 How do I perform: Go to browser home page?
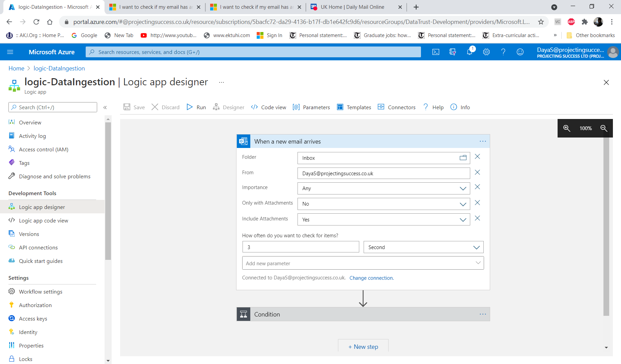pos(50,22)
